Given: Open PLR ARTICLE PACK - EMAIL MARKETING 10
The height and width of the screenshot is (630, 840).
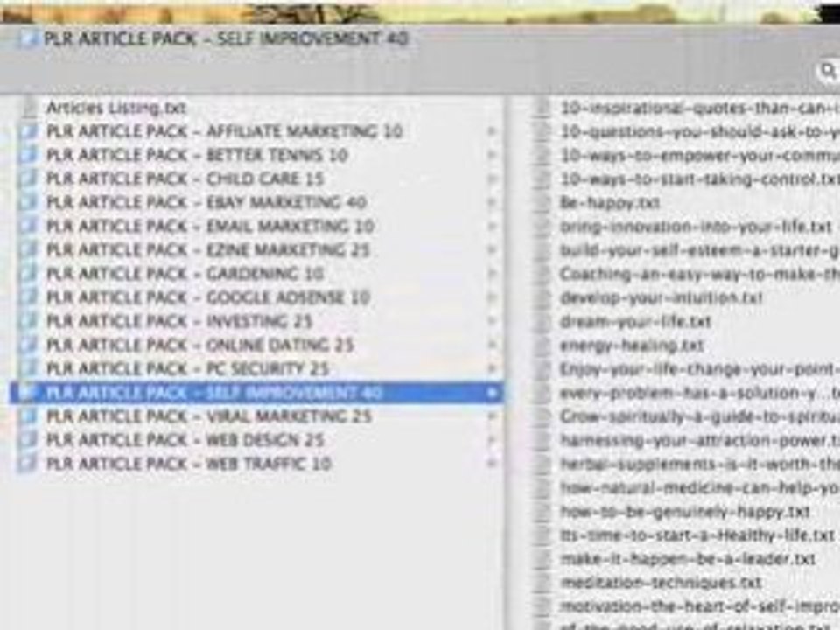Looking at the screenshot, I should [x=210, y=226].
